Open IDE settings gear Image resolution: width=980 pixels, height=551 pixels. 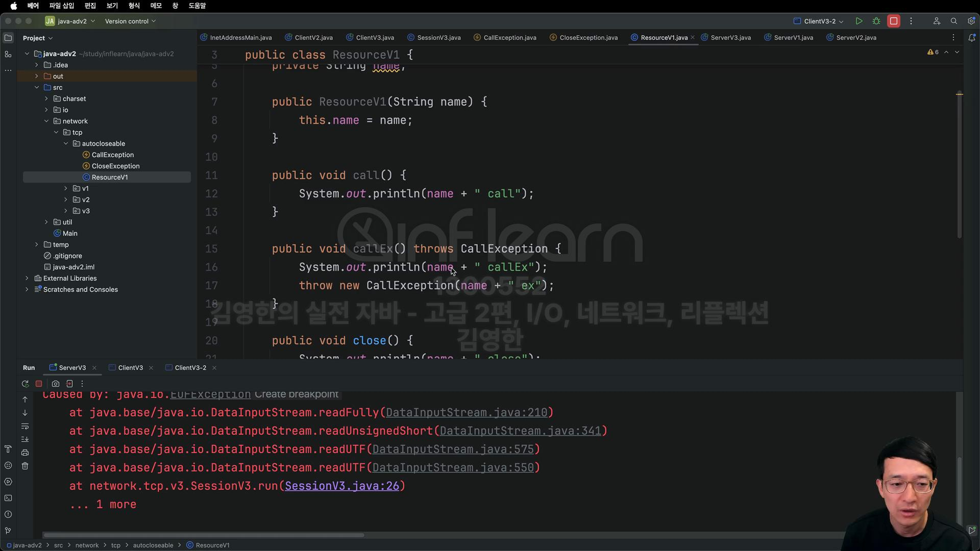pos(971,21)
